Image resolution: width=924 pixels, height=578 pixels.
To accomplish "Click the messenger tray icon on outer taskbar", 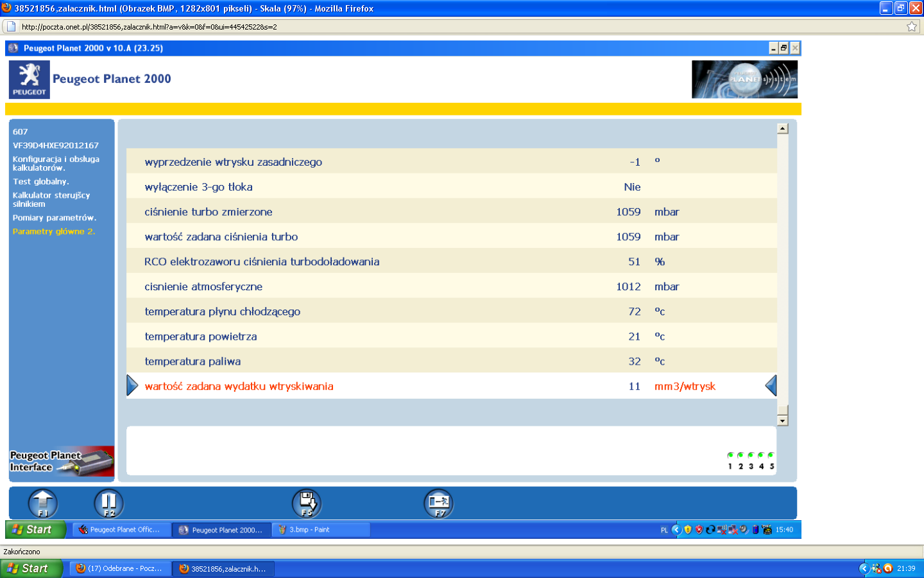I will coord(877,568).
